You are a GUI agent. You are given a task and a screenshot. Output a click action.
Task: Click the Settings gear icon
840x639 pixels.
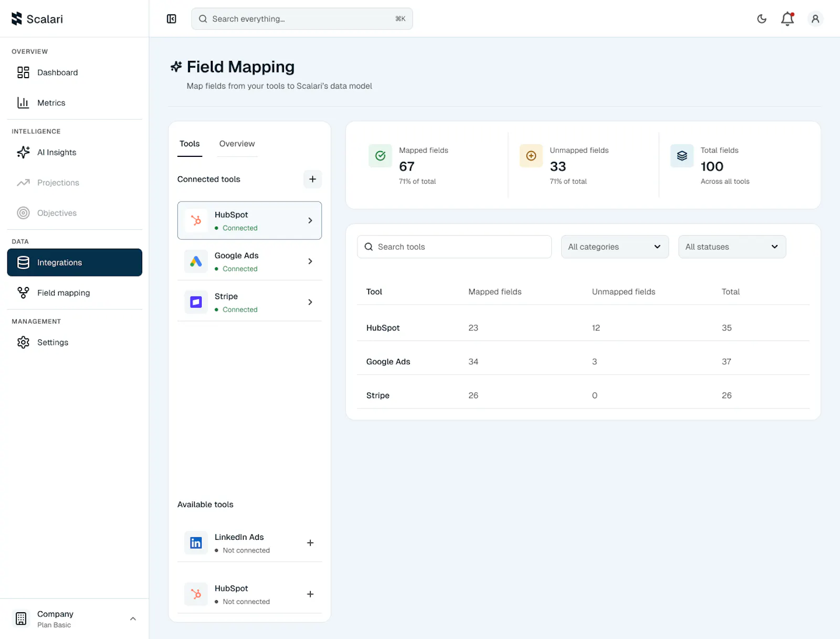click(x=23, y=342)
